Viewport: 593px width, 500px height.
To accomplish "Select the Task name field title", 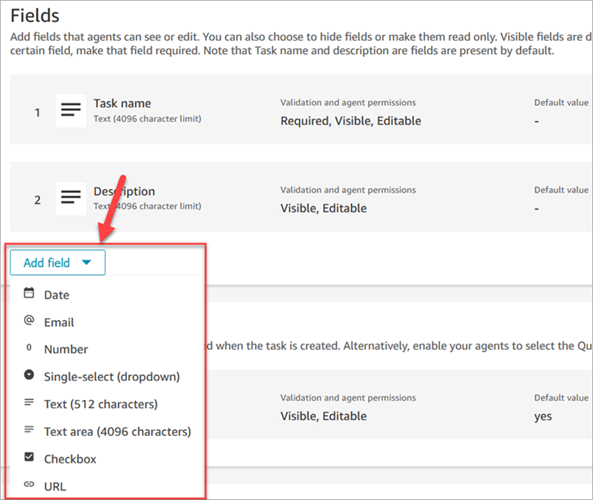I will pyautogui.click(x=122, y=103).
